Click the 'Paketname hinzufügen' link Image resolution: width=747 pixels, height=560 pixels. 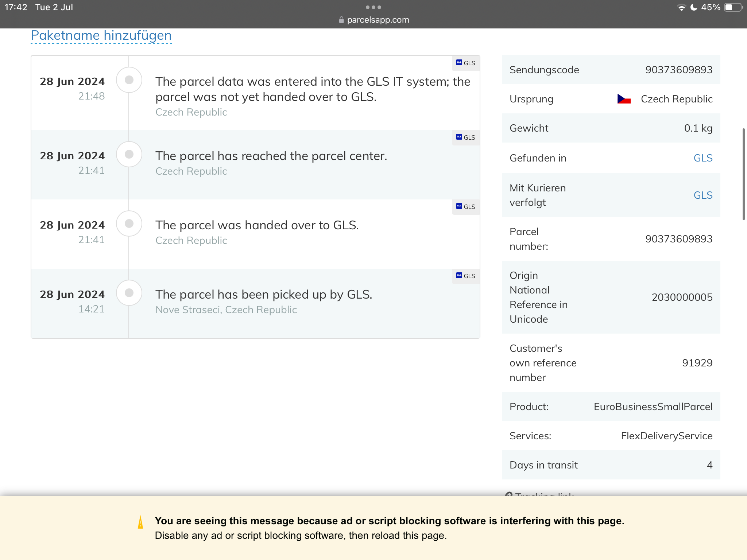point(101,36)
